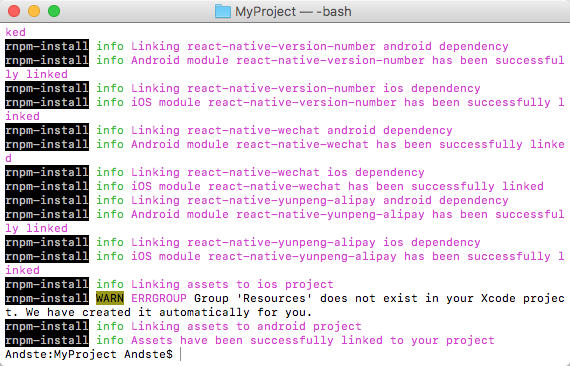This screenshot has height=366, width=570.
Task: Click 'Linking react-native-yunpeng-alipay android dependency' text
Action: pyautogui.click(x=320, y=200)
